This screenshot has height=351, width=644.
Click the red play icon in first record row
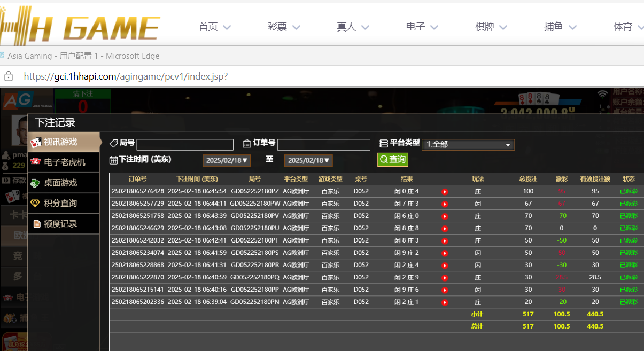coord(445,191)
